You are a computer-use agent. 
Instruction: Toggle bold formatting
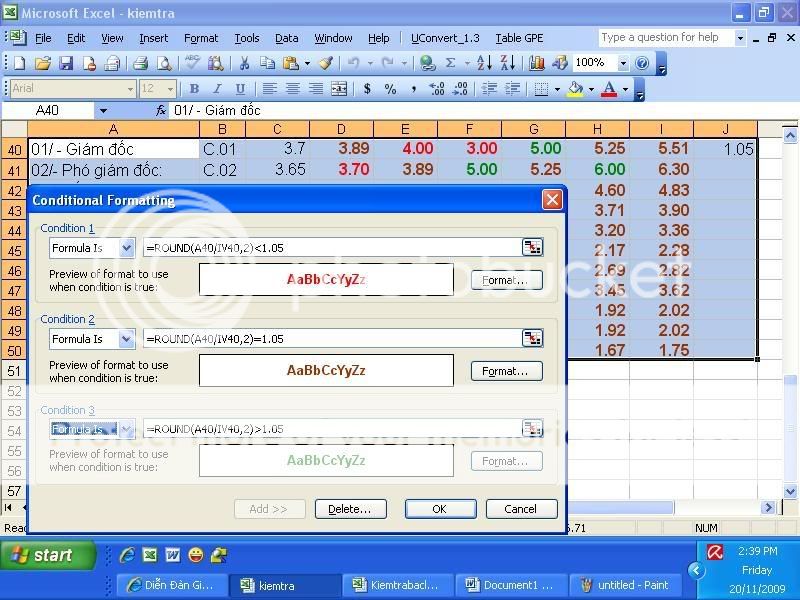pyautogui.click(x=195, y=89)
